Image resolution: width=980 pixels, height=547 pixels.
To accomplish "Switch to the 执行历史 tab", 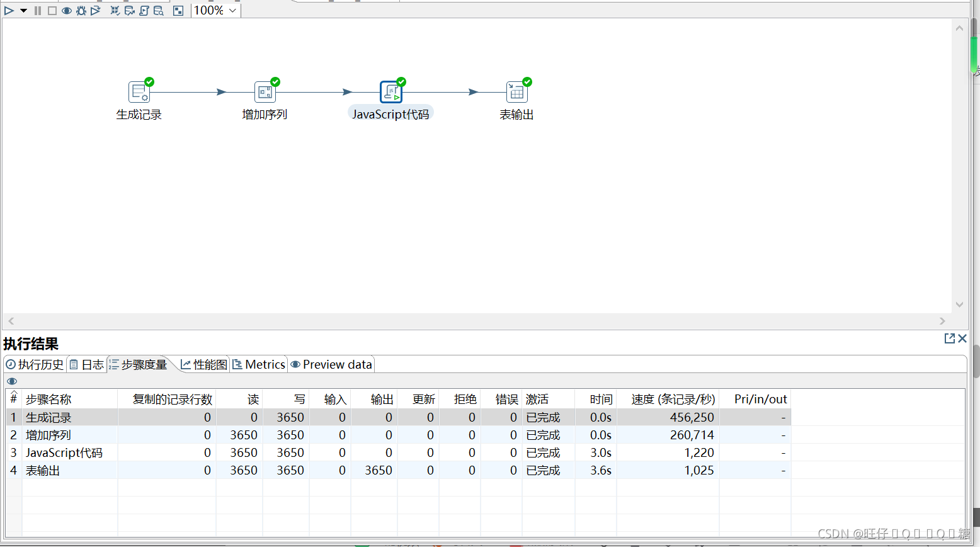I will (35, 365).
